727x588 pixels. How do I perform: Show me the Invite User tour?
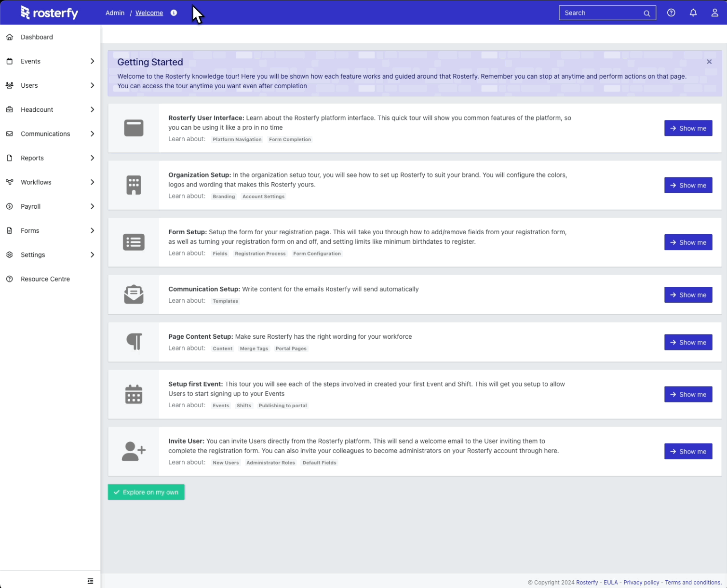click(688, 452)
